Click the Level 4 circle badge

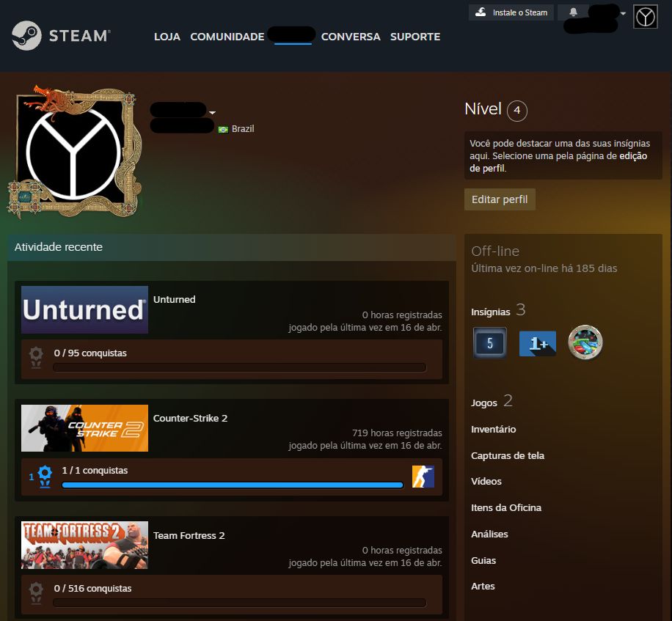tap(517, 111)
